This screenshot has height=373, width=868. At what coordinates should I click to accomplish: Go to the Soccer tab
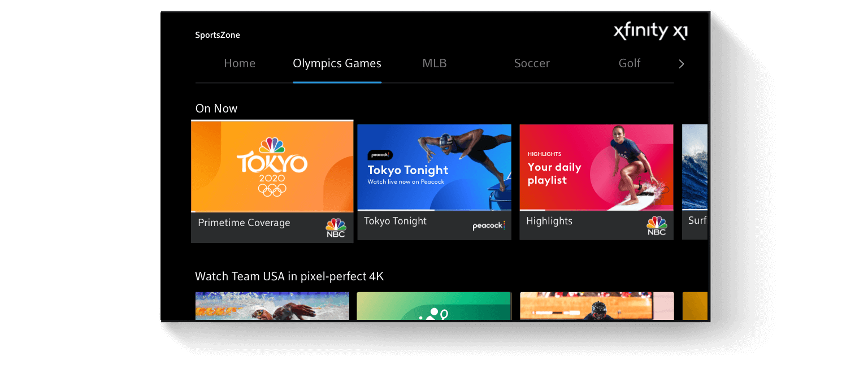(532, 63)
